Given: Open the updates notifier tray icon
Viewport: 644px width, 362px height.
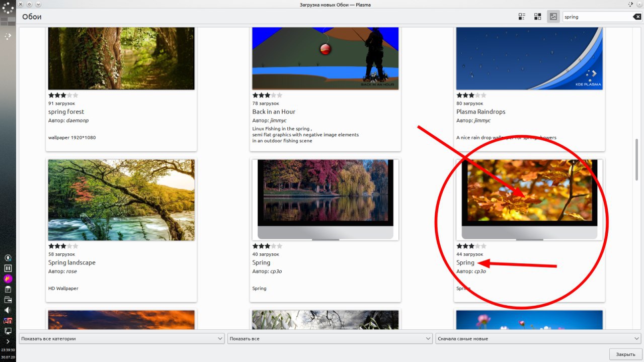Looking at the screenshot, I should 8,258.
